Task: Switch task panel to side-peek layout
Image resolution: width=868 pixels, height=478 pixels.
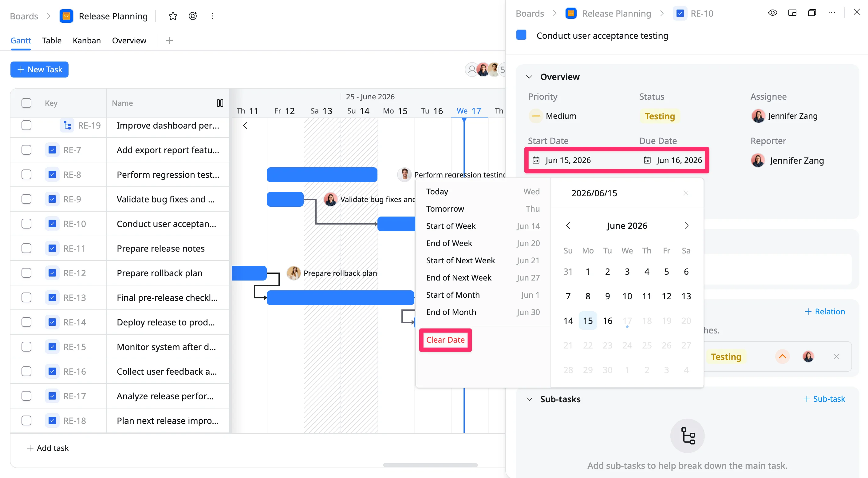Action: 792,13
